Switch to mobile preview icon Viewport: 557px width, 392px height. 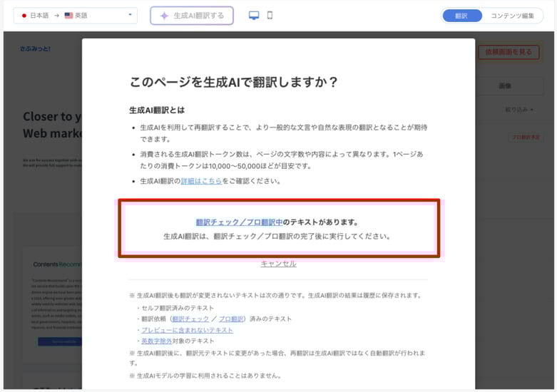pos(270,16)
